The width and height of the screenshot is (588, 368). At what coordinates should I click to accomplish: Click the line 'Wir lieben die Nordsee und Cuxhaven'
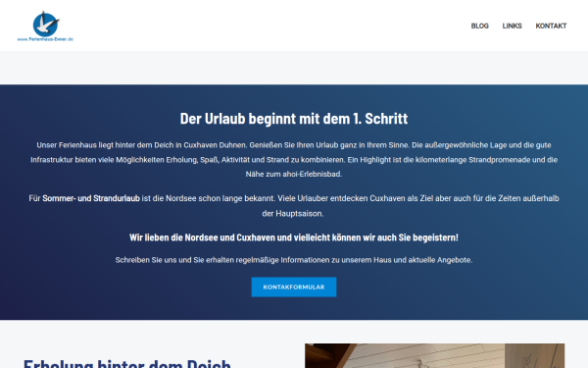[294, 237]
